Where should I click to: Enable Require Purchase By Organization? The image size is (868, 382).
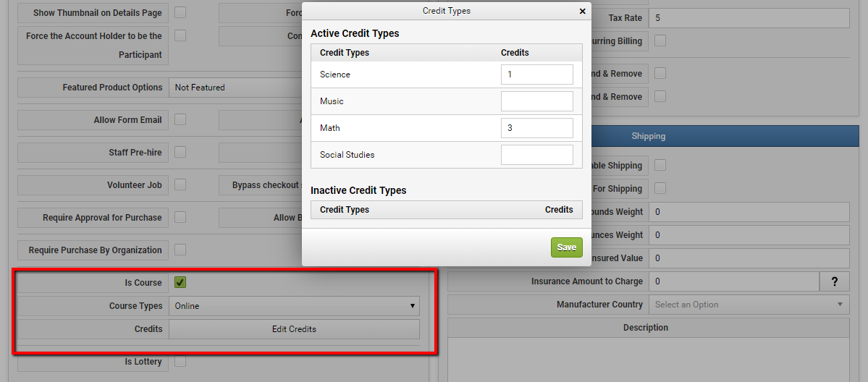[x=180, y=250]
